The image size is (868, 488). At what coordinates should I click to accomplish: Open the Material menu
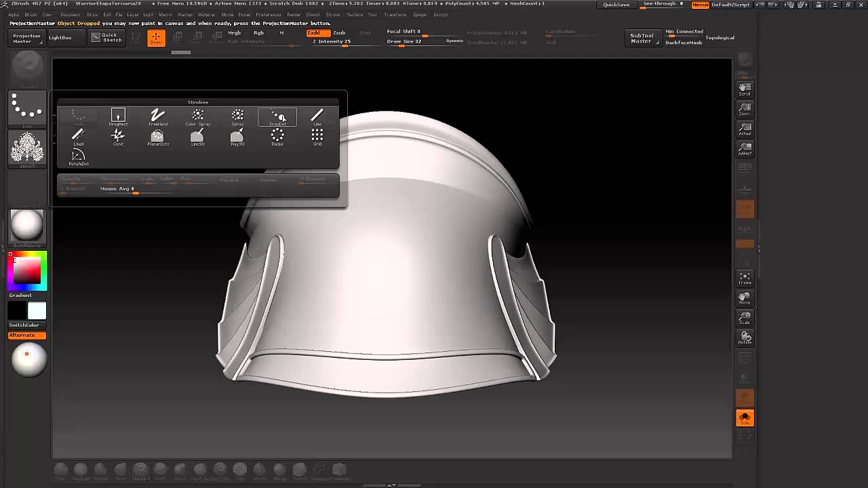point(206,14)
